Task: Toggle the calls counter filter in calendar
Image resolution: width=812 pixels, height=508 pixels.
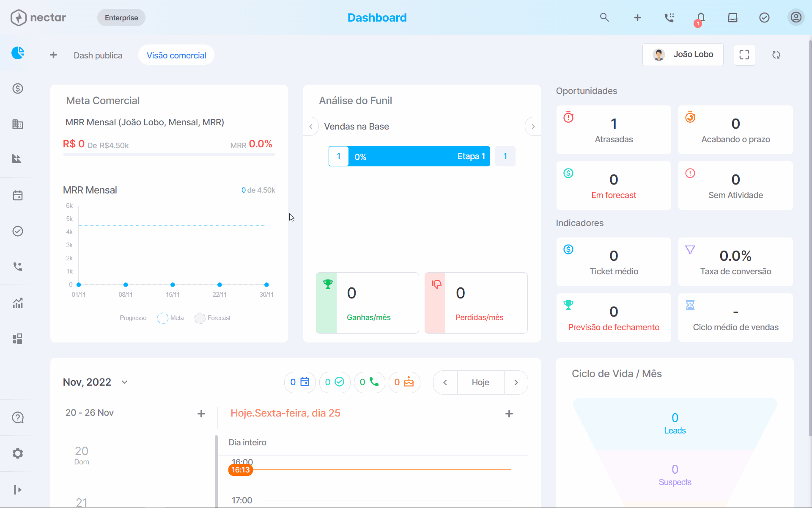Action: pyautogui.click(x=369, y=382)
